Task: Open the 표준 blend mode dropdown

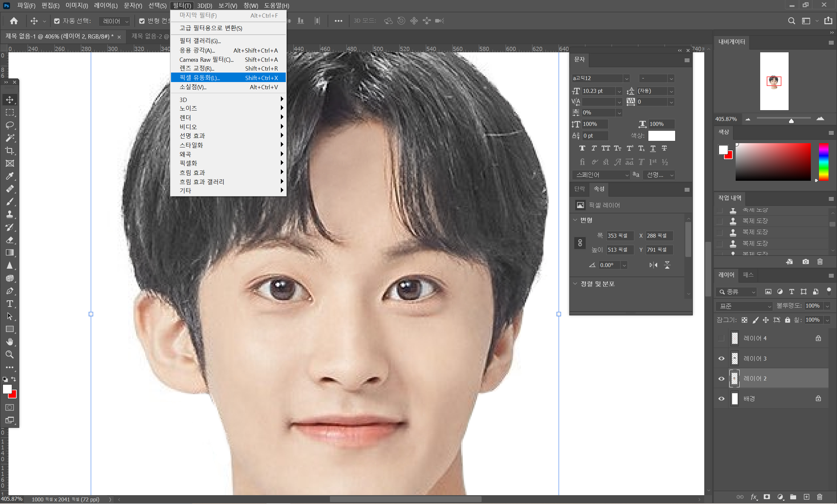Action: click(743, 306)
